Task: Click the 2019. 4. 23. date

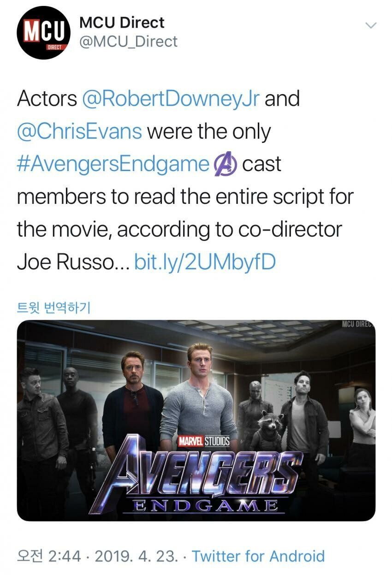Action: pos(136,556)
